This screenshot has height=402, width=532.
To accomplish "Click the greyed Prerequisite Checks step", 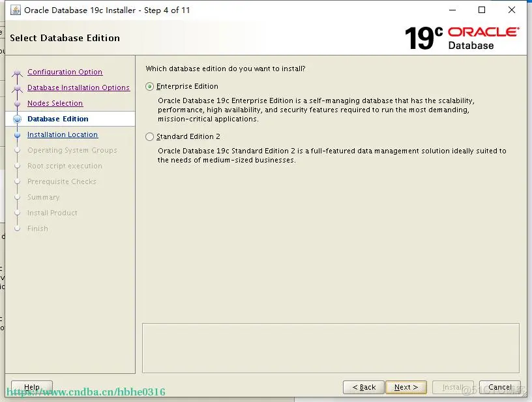I will point(62,181).
